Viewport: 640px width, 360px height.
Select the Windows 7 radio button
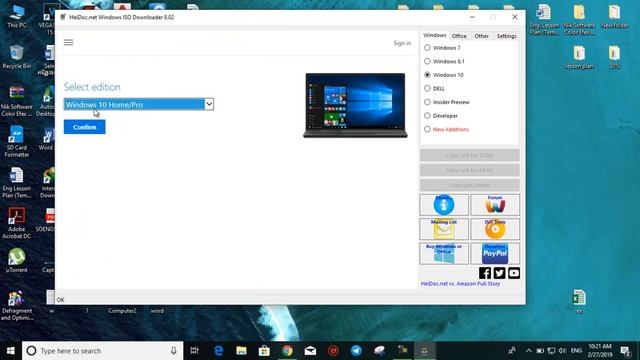(x=427, y=48)
